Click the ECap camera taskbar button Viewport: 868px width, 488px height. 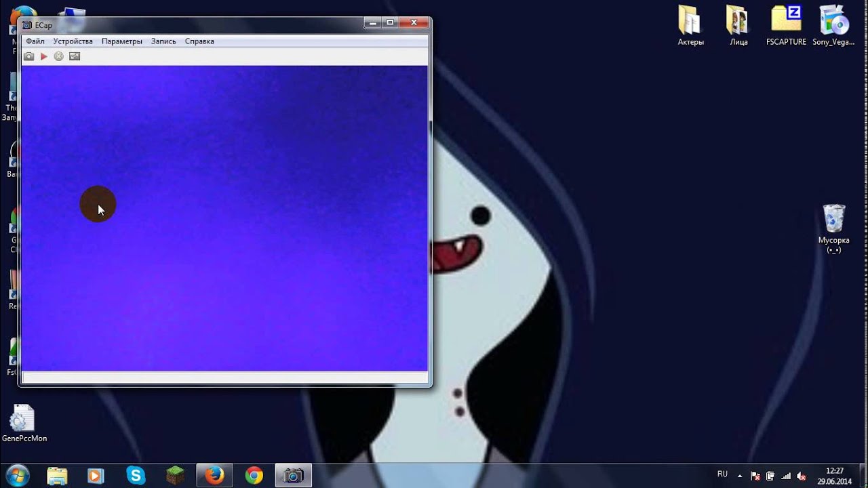[x=293, y=476]
